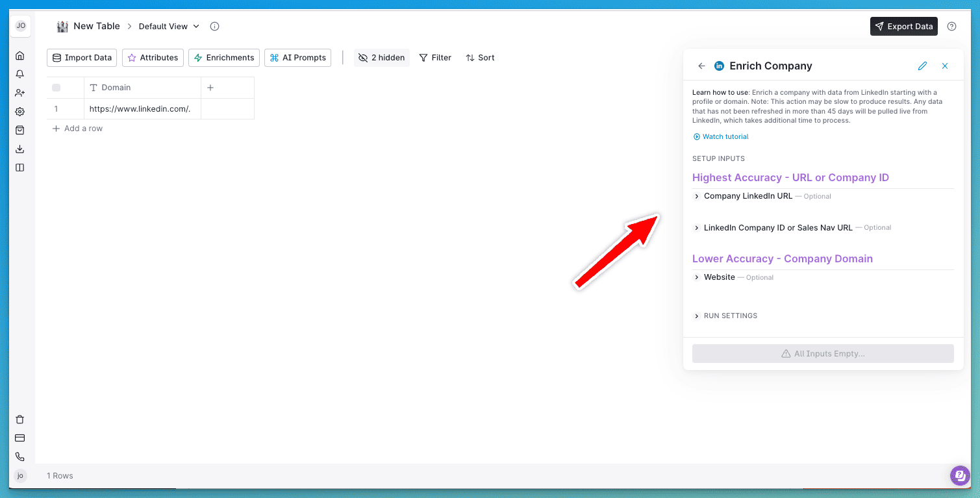Click the home icon in left sidebar
The width and height of the screenshot is (980, 498).
tap(20, 56)
